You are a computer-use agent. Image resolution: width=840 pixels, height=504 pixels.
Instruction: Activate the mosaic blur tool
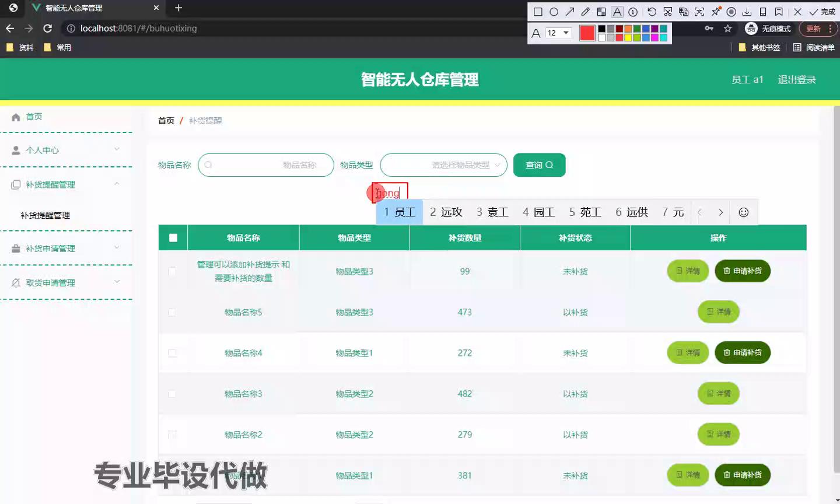(x=601, y=12)
